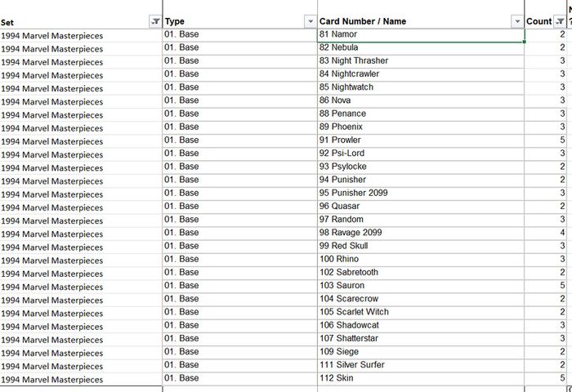572x392 pixels.
Task: Select the cell '94 Punisher'
Action: (x=421, y=180)
